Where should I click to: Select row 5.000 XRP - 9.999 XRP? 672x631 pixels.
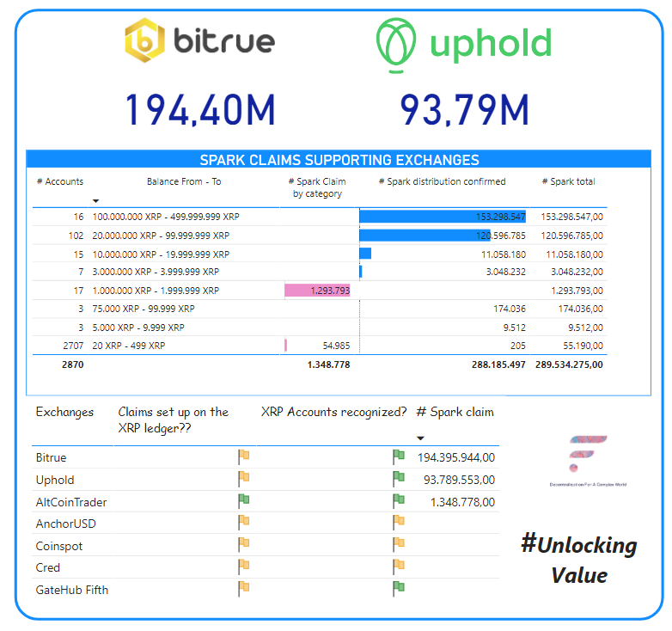(x=320, y=328)
